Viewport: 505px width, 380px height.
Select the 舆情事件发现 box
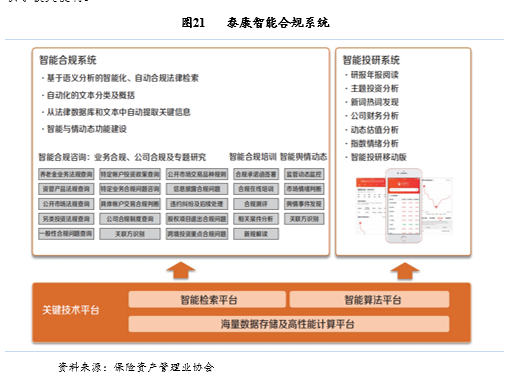pyautogui.click(x=304, y=204)
